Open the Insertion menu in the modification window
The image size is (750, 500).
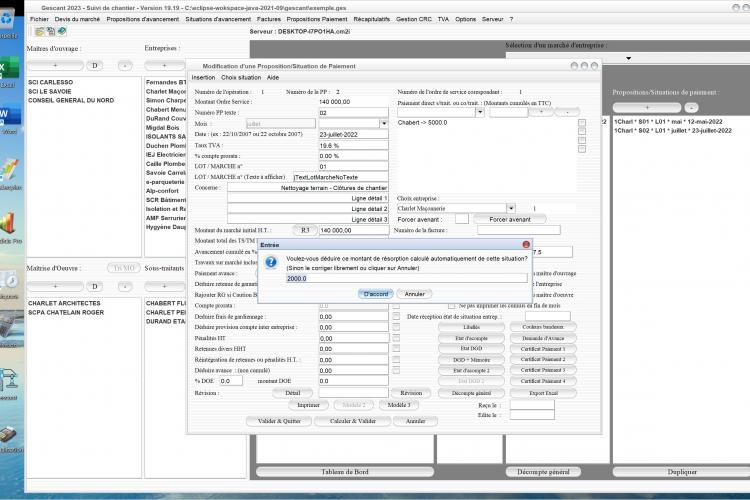click(x=203, y=78)
